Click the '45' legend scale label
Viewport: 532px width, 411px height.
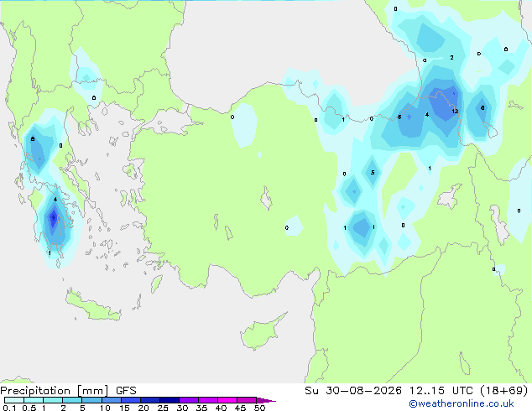coord(240,408)
